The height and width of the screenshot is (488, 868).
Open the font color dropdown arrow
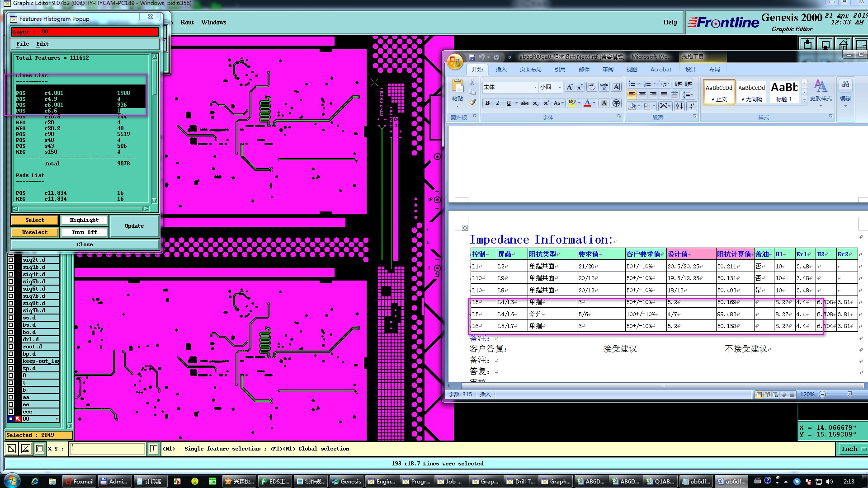click(x=594, y=103)
